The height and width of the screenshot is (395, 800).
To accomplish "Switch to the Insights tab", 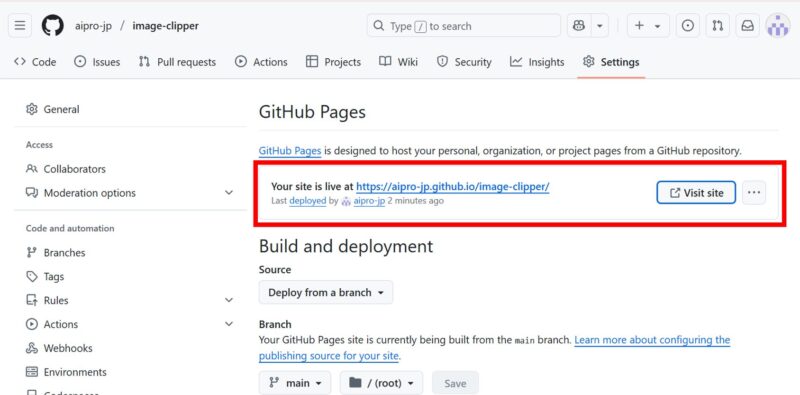I will pos(537,62).
